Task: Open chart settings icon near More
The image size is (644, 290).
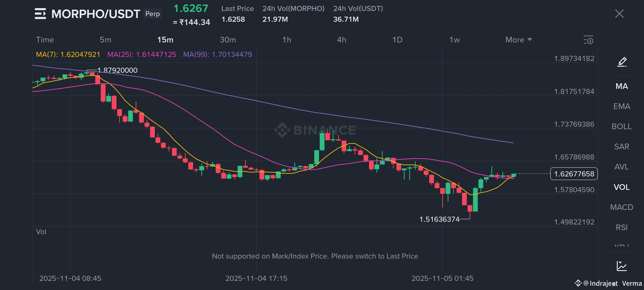Action: pyautogui.click(x=588, y=40)
